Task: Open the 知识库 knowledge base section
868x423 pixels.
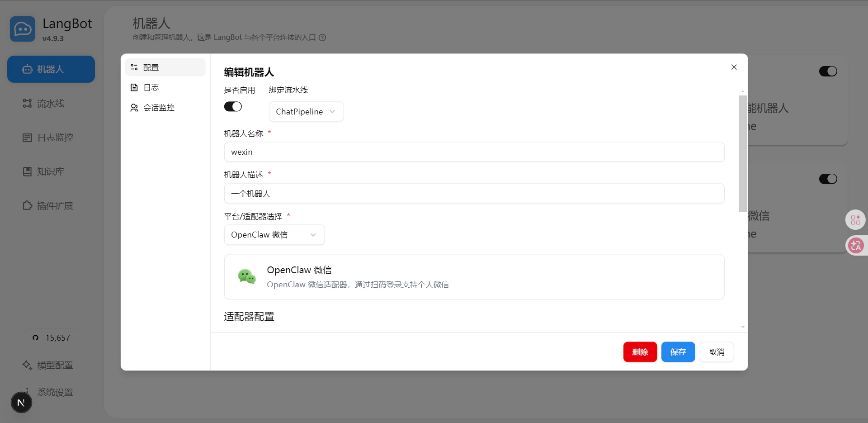Action: point(51,171)
